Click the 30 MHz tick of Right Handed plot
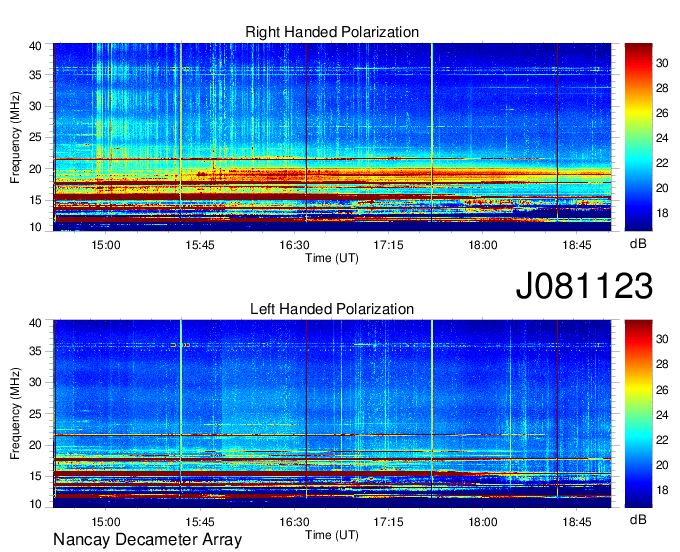The height and width of the screenshot is (552, 680). pos(35,106)
